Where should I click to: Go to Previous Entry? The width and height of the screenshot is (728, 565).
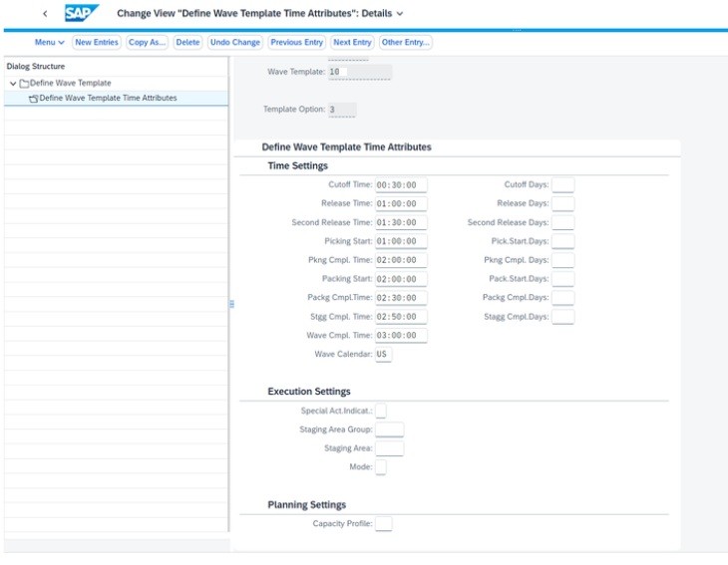point(297,43)
